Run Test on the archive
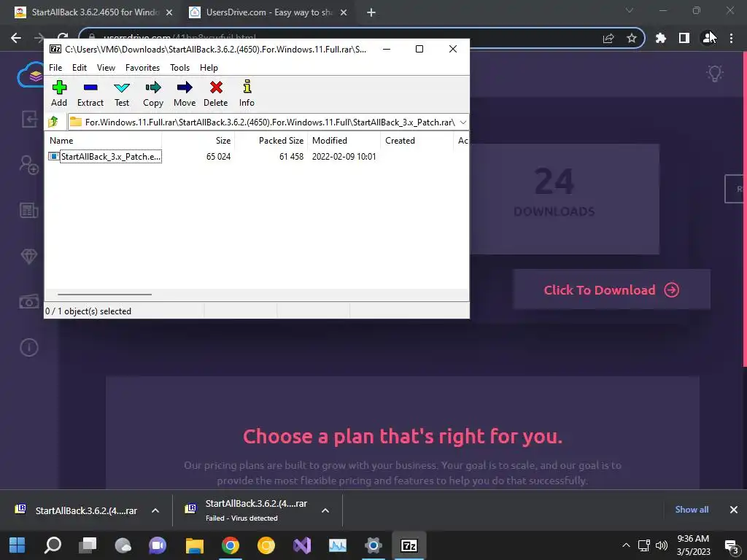The width and height of the screenshot is (747, 560). point(122,93)
